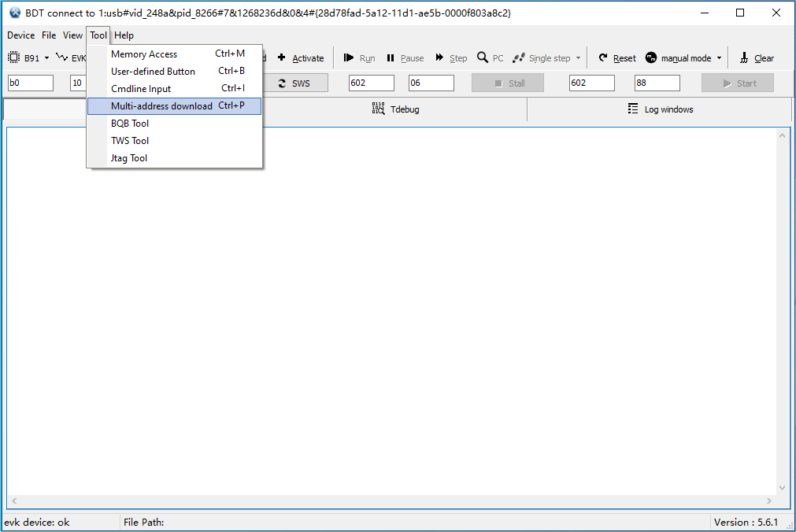796x532 pixels.
Task: Switch to the Log windows tab
Action: coord(660,109)
